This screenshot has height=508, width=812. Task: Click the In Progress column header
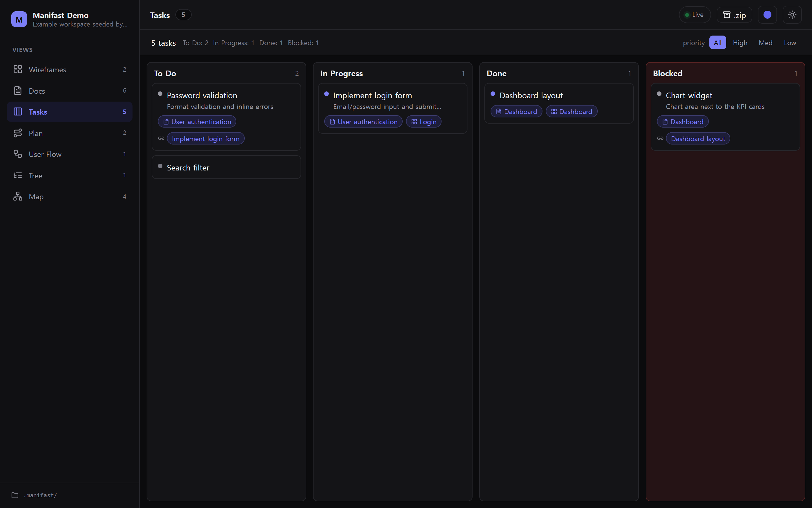click(392, 73)
